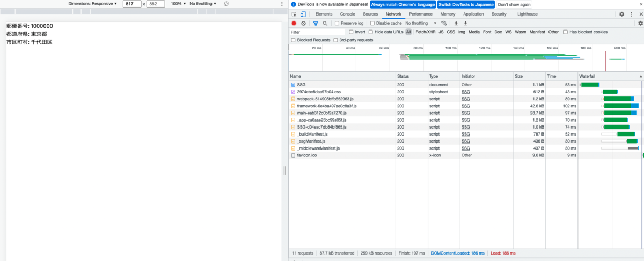
Task: Click the CSS file icon for 2974ebc8daa97b04.css
Action: coord(293,92)
